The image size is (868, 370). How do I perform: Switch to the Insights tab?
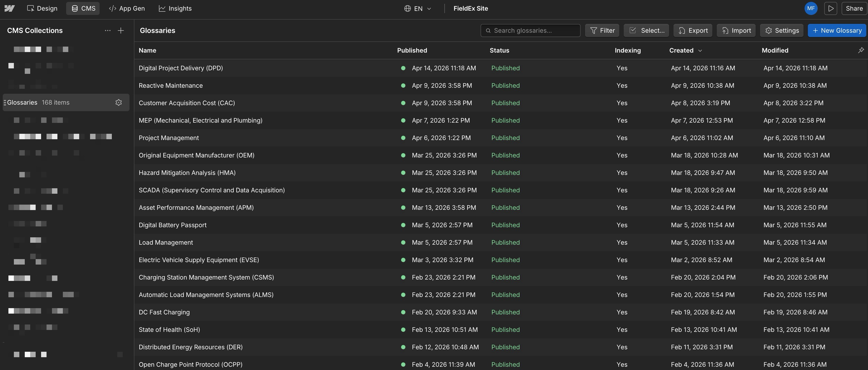pyautogui.click(x=175, y=8)
